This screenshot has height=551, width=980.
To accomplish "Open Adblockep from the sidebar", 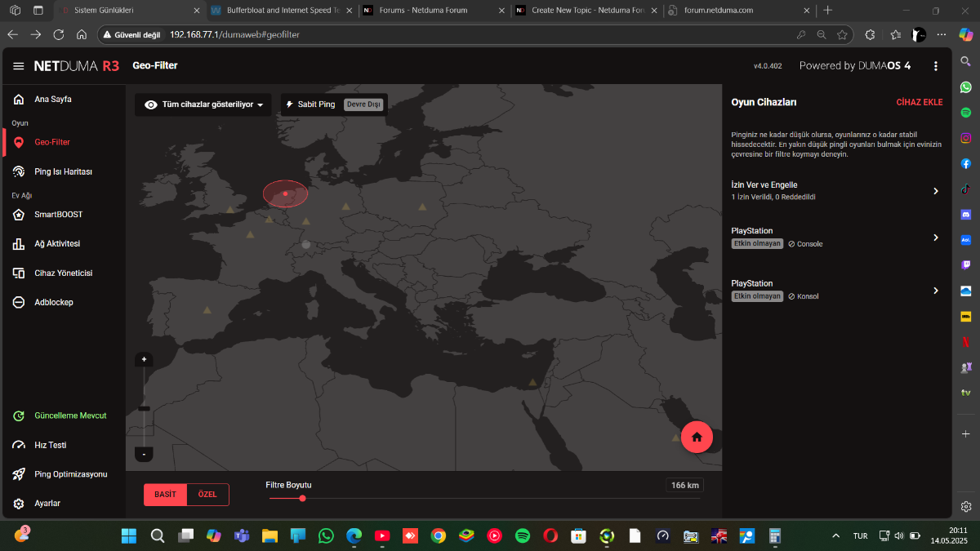I will click(x=53, y=302).
